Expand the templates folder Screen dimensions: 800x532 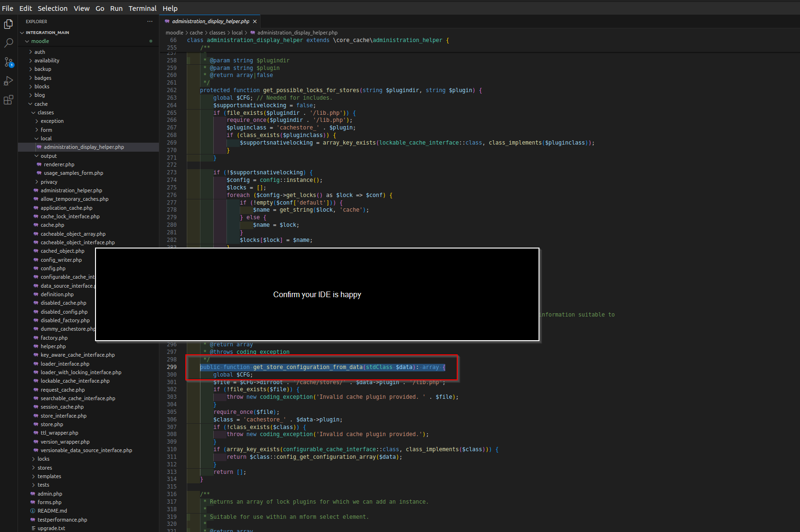tap(34, 476)
